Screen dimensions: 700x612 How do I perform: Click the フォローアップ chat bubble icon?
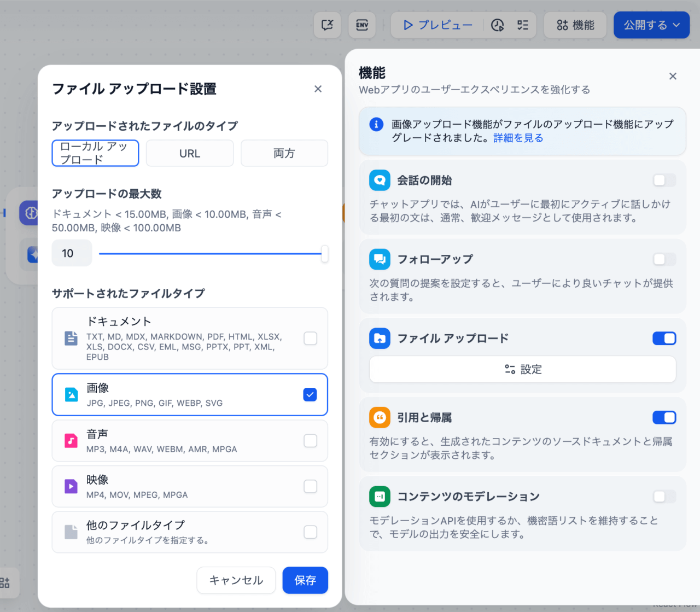point(380,259)
